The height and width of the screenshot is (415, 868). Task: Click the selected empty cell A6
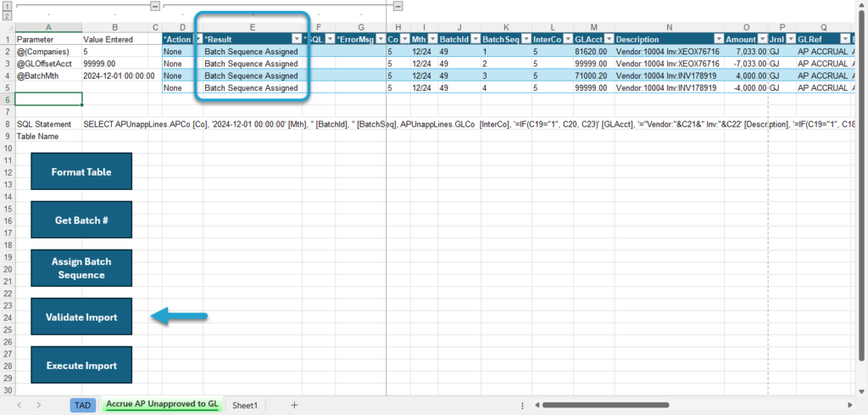pyautogui.click(x=48, y=100)
